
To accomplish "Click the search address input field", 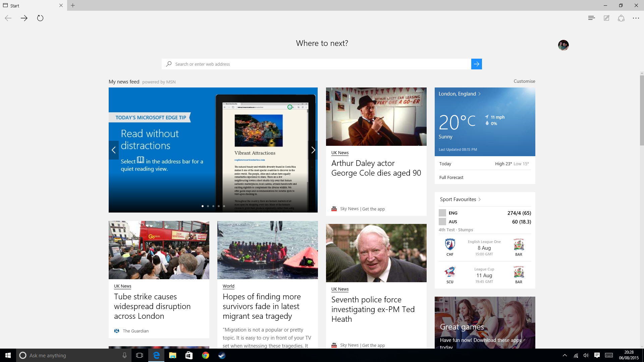I will (x=316, y=64).
